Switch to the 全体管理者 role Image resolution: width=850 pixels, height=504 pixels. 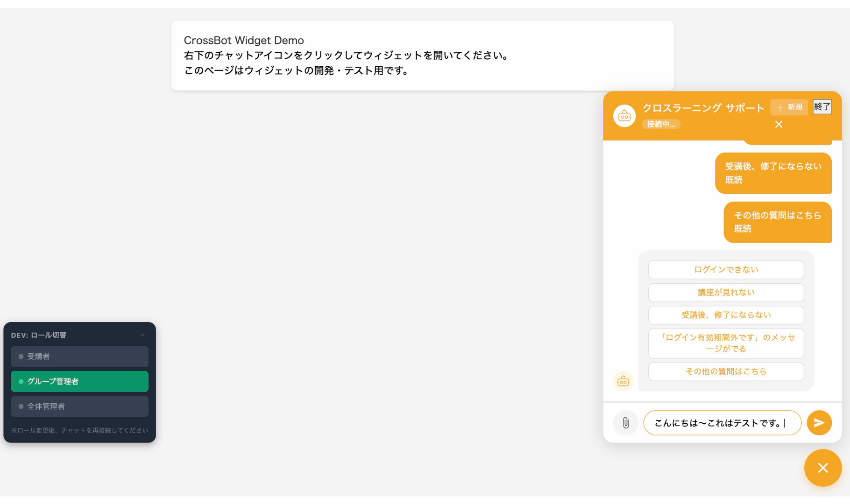[x=79, y=406]
